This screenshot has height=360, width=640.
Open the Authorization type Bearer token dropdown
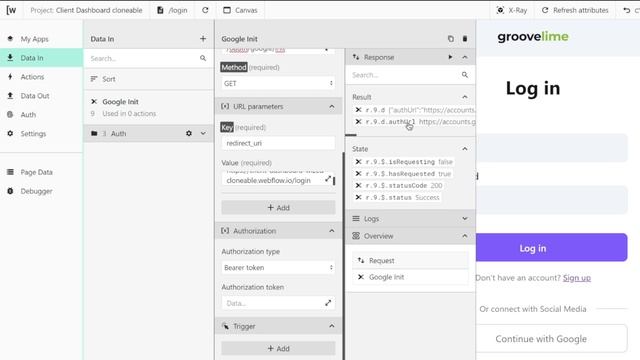tap(278, 267)
